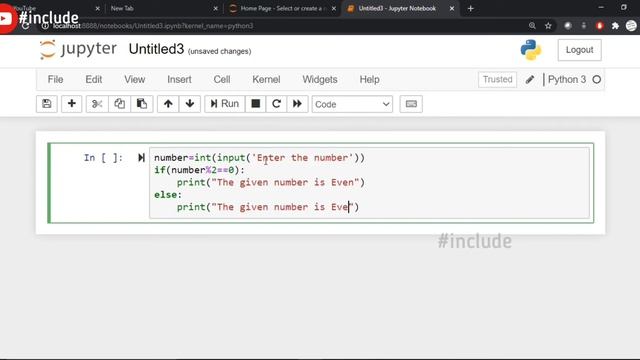Screen dimensions: 640x360
Task: Open the browser extensions puzzle icon
Action: [616, 26]
